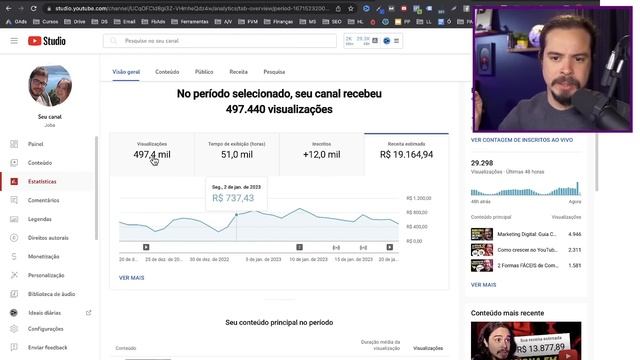The image size is (640, 360).
Task: Open the hamburger navigation menu
Action: point(14,41)
